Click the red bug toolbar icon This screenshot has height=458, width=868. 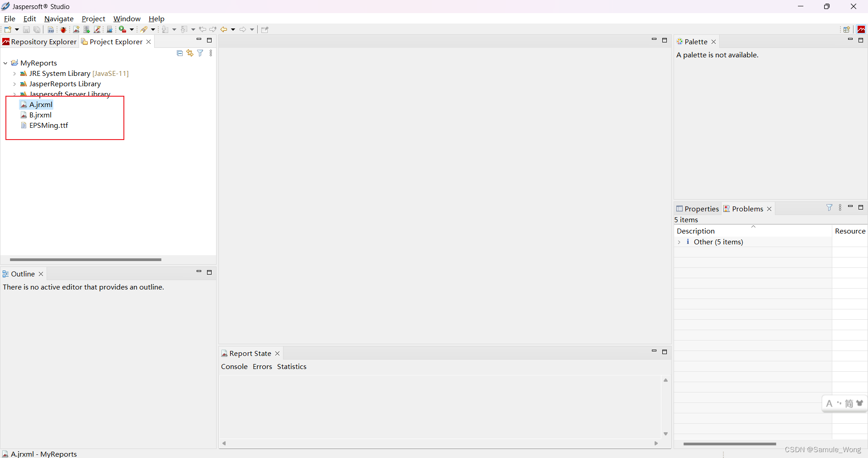pyautogui.click(x=63, y=30)
